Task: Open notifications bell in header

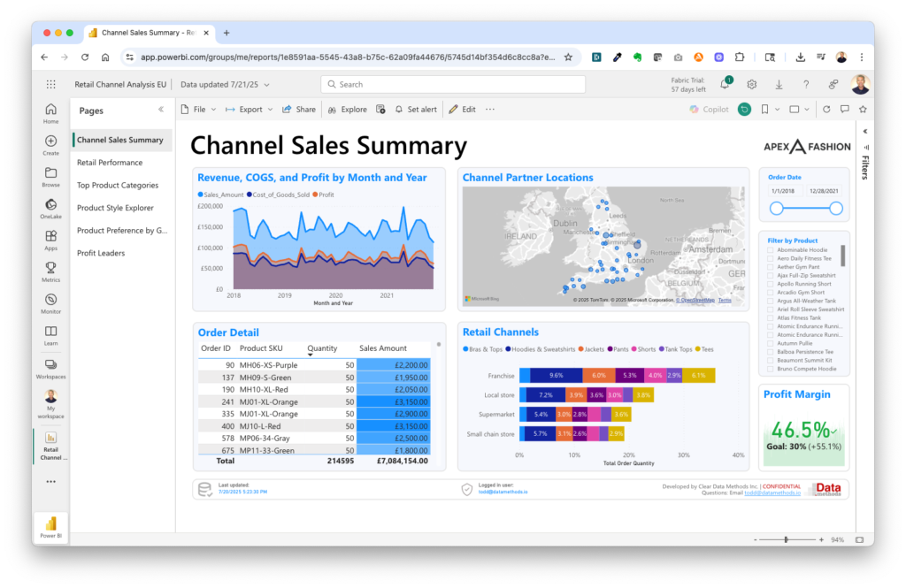Action: pyautogui.click(x=725, y=84)
